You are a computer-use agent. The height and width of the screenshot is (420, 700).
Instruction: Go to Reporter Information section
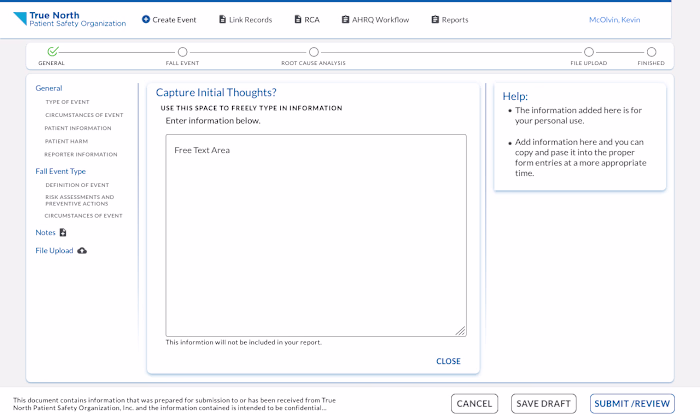pyautogui.click(x=81, y=154)
